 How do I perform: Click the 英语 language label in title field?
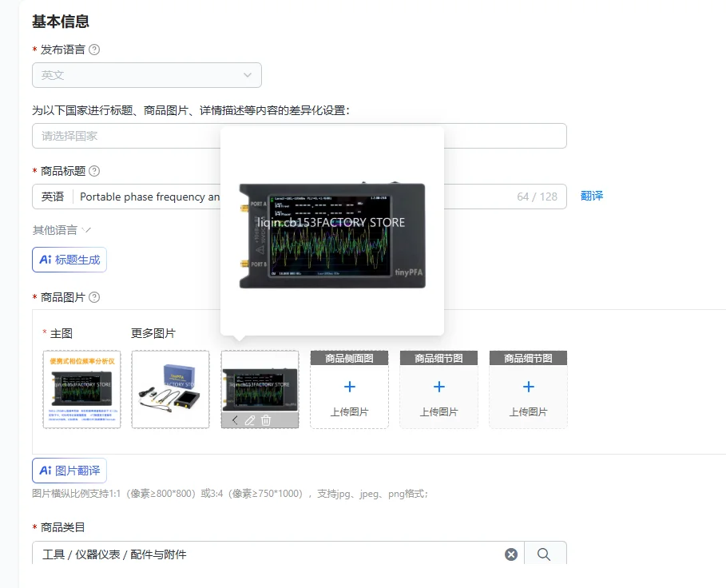click(53, 197)
